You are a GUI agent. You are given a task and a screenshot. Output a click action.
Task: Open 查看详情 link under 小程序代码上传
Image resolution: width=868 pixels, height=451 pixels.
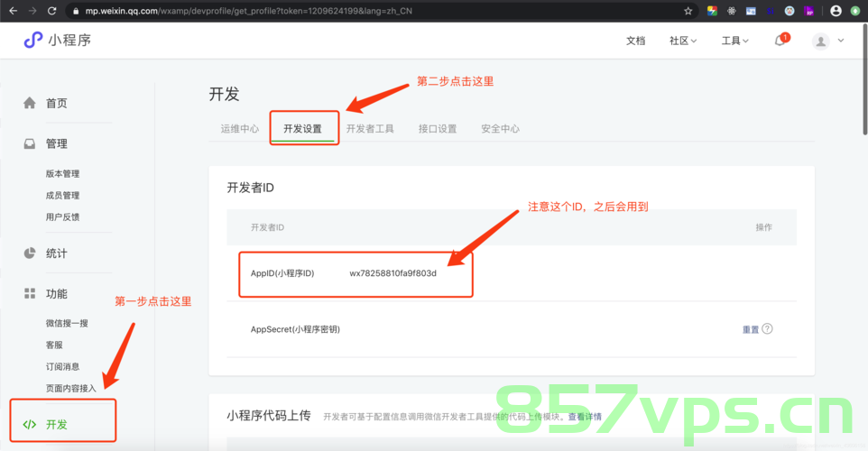pos(585,416)
